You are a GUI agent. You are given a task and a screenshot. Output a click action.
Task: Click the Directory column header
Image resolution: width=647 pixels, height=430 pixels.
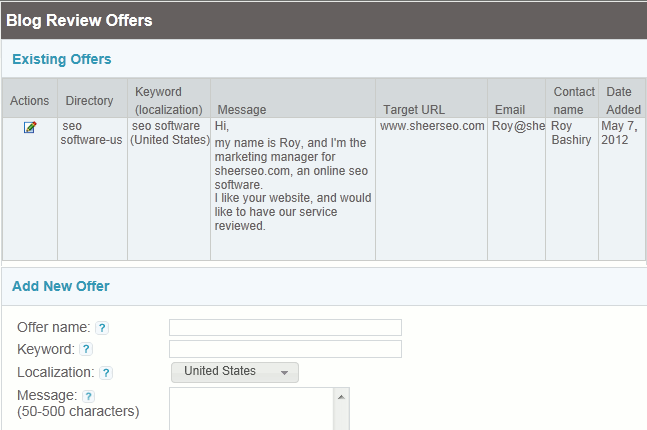(x=89, y=100)
